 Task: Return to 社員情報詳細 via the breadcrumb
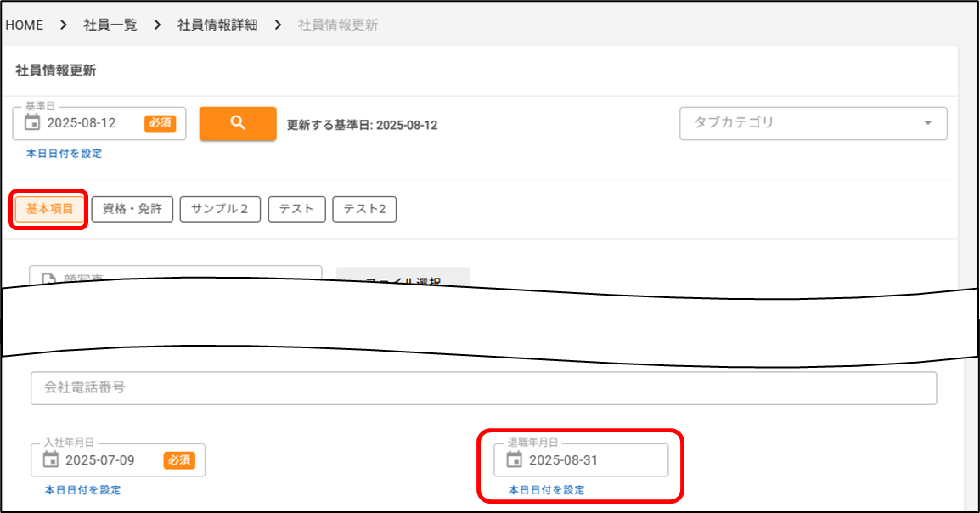pyautogui.click(x=217, y=25)
